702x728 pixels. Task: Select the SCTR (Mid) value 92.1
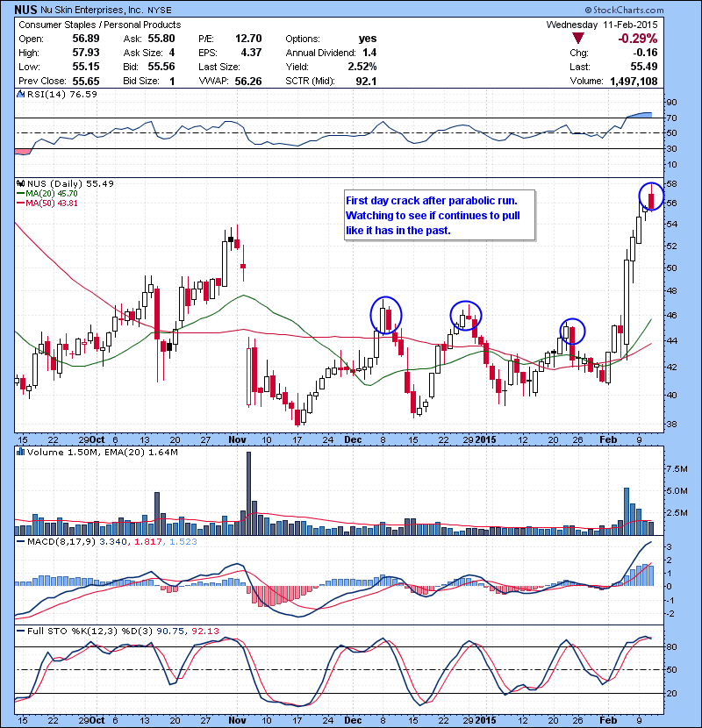click(x=366, y=82)
